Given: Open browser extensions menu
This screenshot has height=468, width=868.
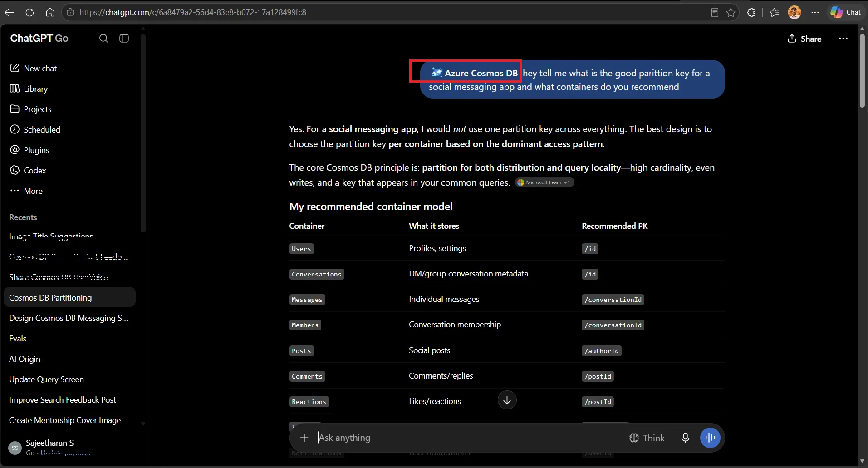Looking at the screenshot, I should pyautogui.click(x=751, y=13).
